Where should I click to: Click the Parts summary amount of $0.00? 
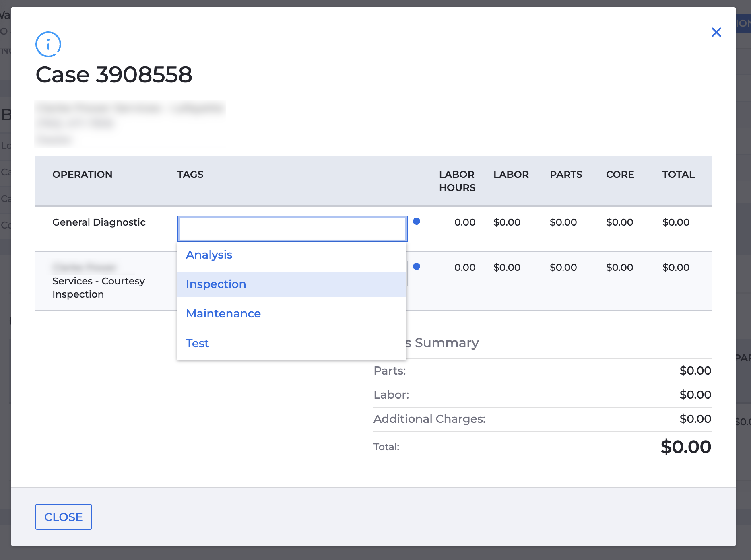coord(695,371)
